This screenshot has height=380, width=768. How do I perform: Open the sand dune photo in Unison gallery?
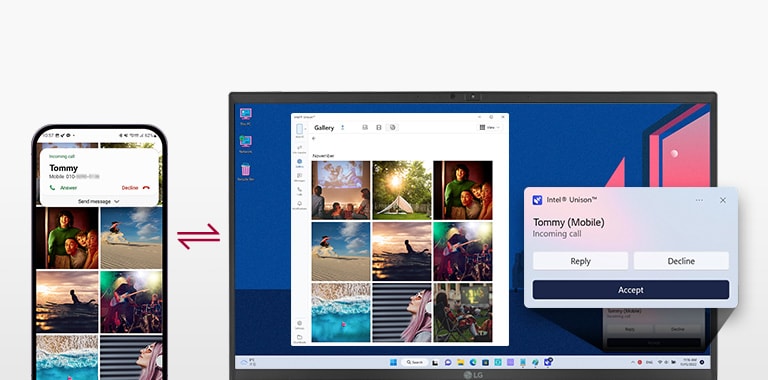coord(341,251)
